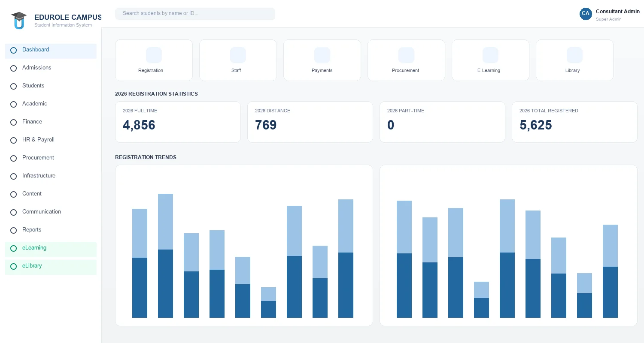Open the Dashboard menu item
The width and height of the screenshot is (644, 343).
click(x=51, y=51)
